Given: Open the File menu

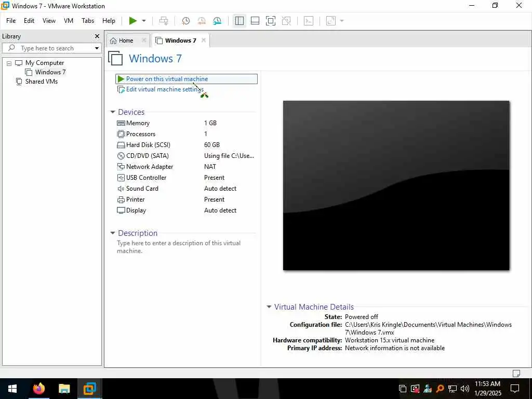Looking at the screenshot, I should [x=11, y=21].
